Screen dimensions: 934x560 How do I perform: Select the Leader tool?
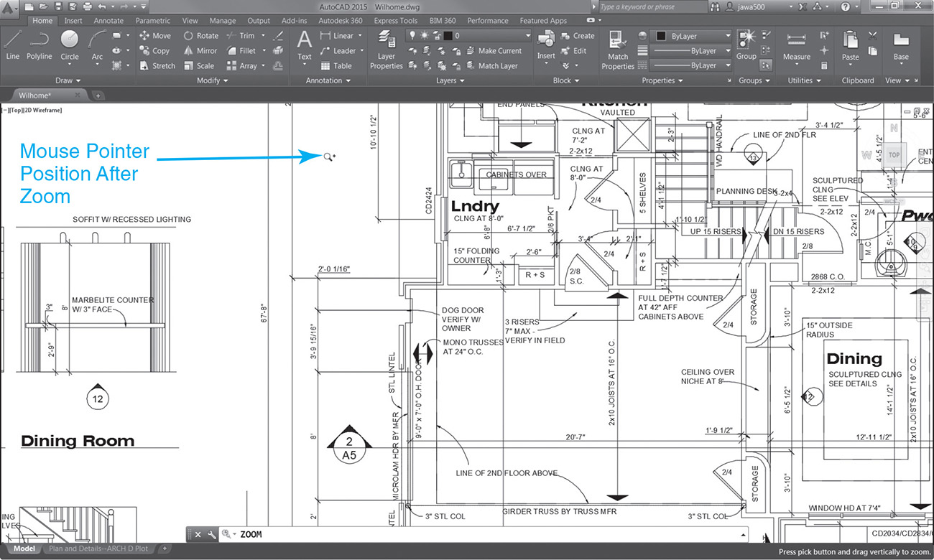point(338,51)
